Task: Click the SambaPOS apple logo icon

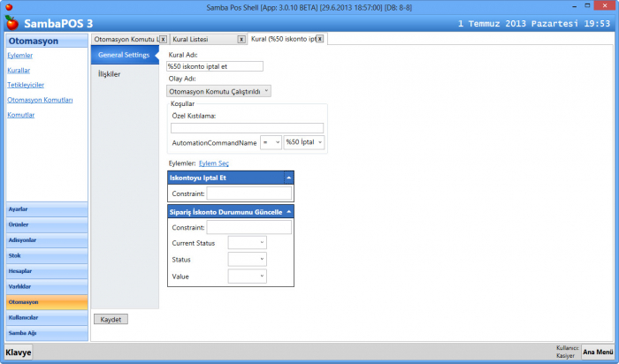Action: coord(11,21)
